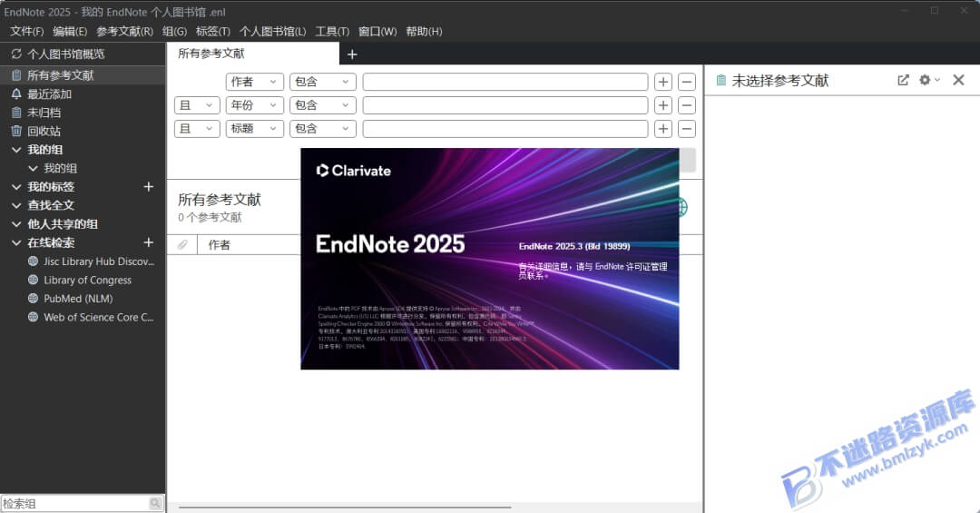Click the 检索组 search field
The image size is (980, 513).
point(75,504)
